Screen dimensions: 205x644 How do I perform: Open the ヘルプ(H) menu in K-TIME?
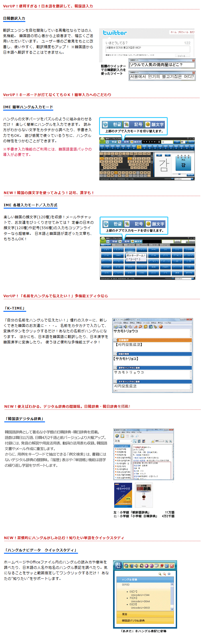(168, 323)
